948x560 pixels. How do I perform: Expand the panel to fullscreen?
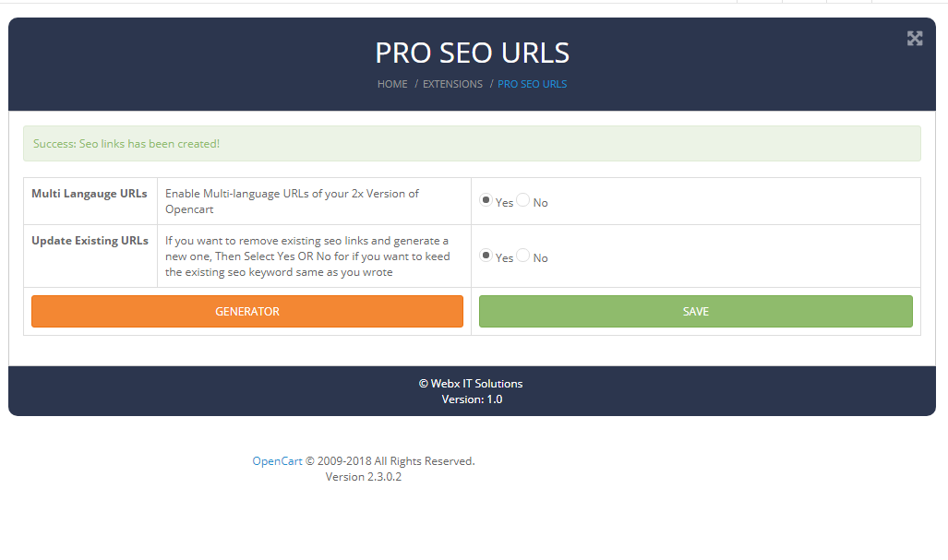(x=915, y=39)
